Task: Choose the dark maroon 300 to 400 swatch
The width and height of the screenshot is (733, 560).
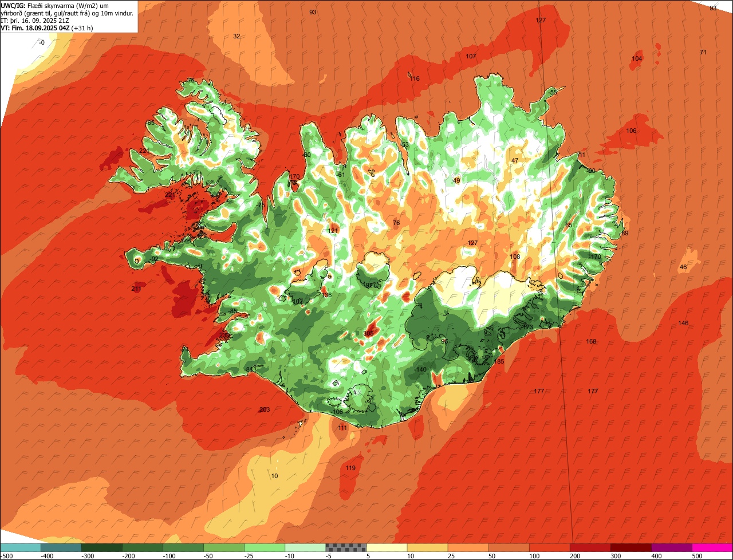Action: 631,547
